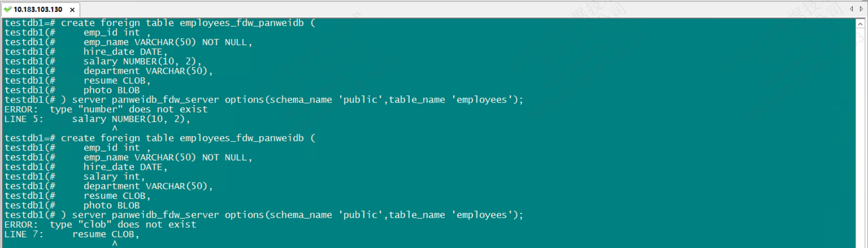Click the green connected checkmark icon on session tab
868x248 pixels.
coord(8,9)
